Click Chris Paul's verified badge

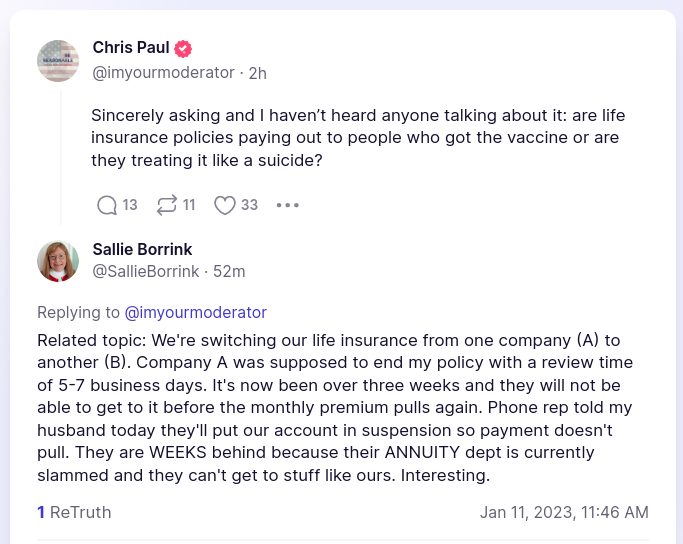click(183, 48)
